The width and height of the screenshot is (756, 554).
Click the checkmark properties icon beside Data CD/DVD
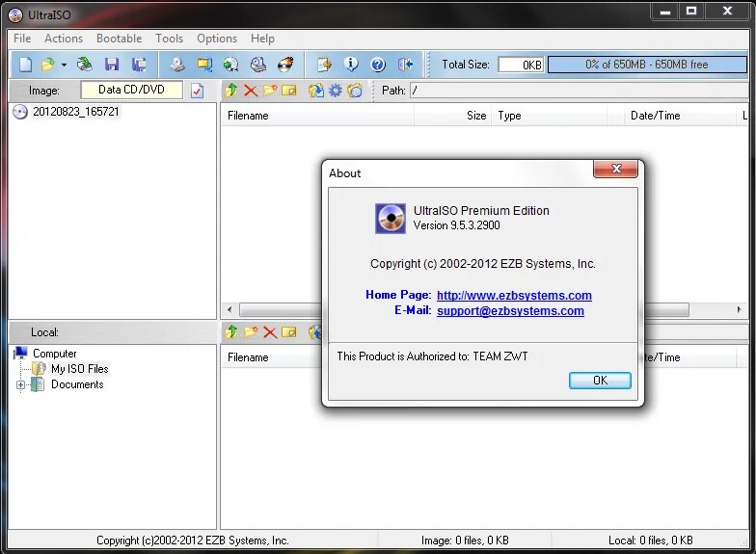[x=197, y=91]
